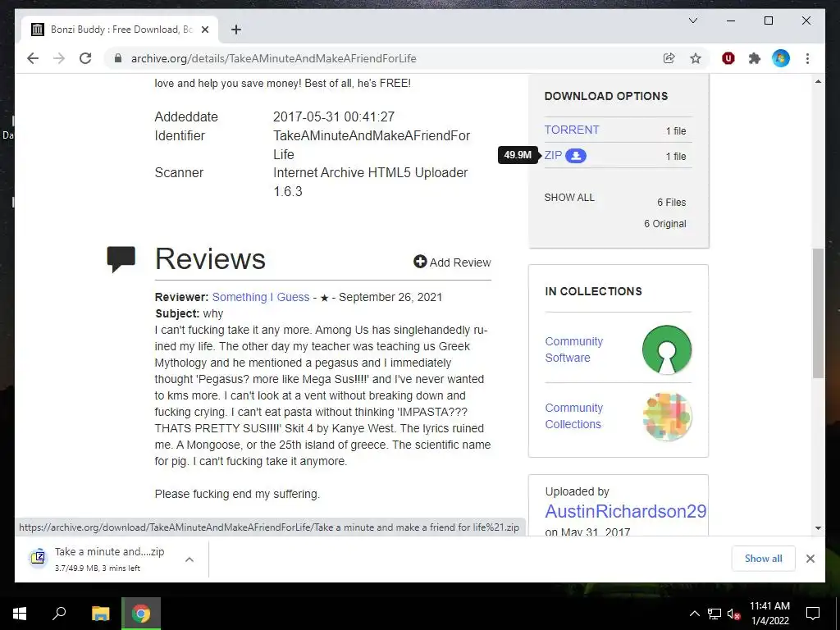This screenshot has height=630, width=840.
Task: Close the Bonzi Buddy tab
Action: [x=204, y=30]
